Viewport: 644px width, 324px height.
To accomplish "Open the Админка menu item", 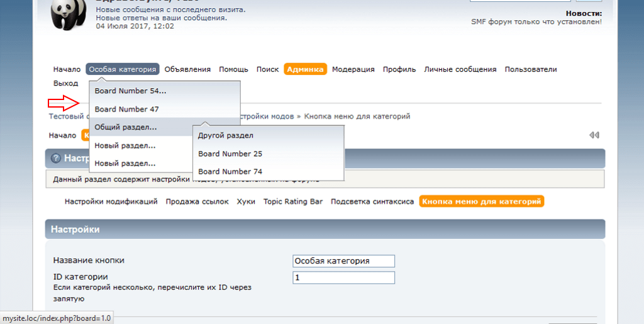I will tap(305, 69).
